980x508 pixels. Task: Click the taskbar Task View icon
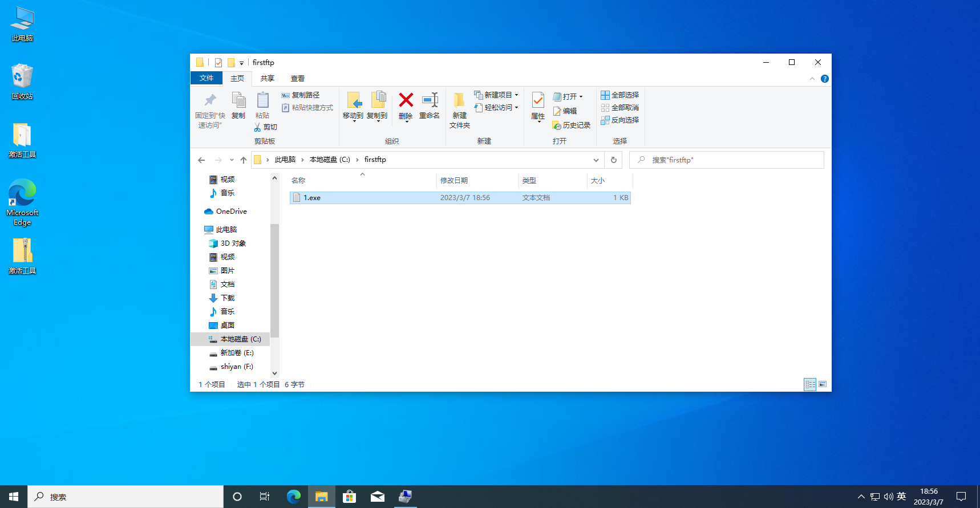click(265, 497)
